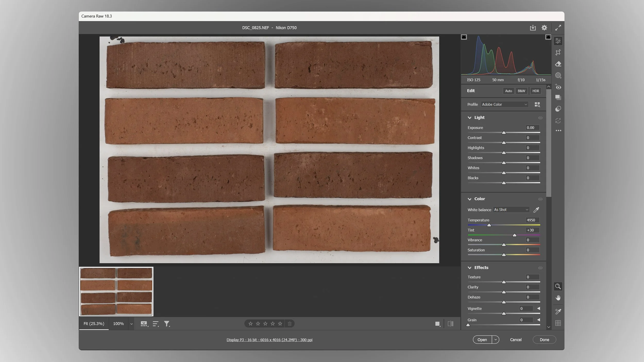Set a three-star rating
Viewport: 644px width, 362px height.
coord(265,324)
